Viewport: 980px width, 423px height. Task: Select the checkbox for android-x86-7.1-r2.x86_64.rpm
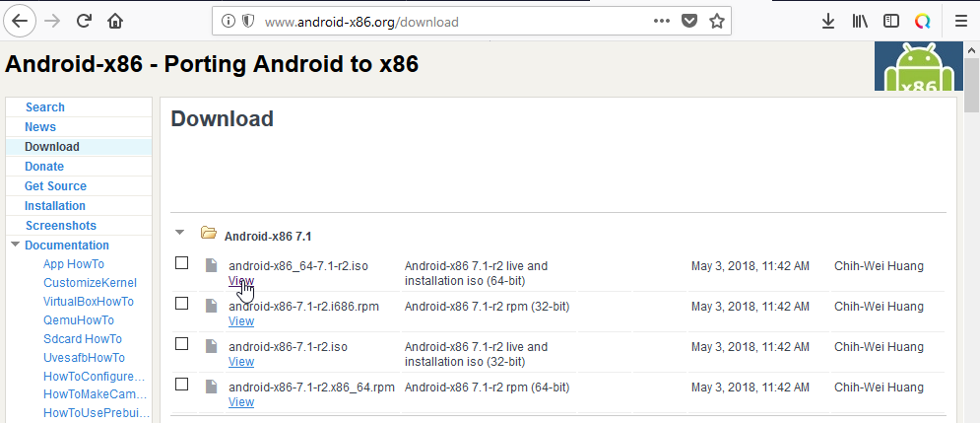(181, 385)
